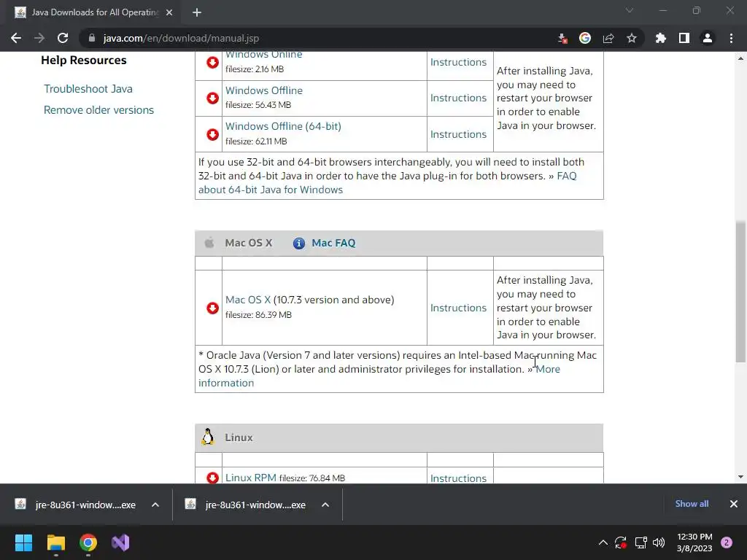Open the tab search chevron in title bar
The image size is (747, 560).
point(630,10)
